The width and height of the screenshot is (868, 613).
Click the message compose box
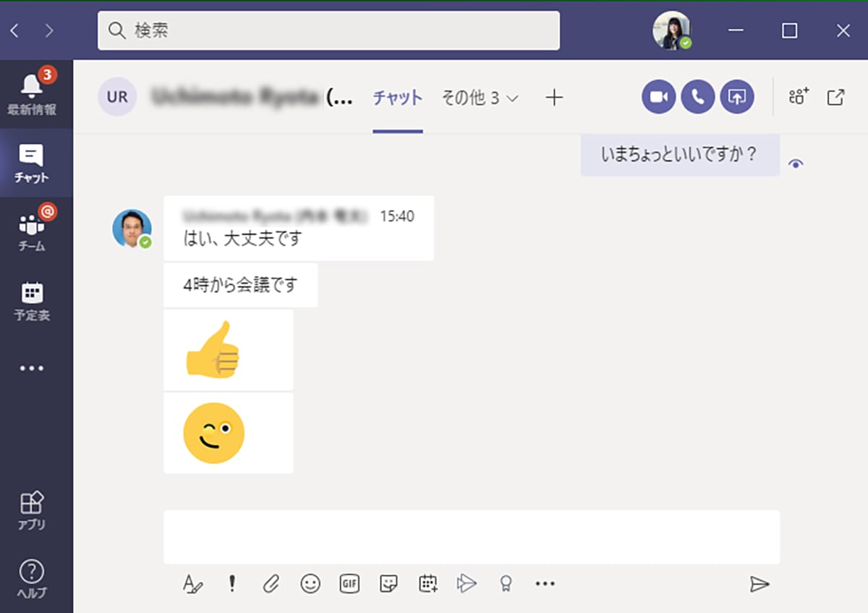pos(471,537)
